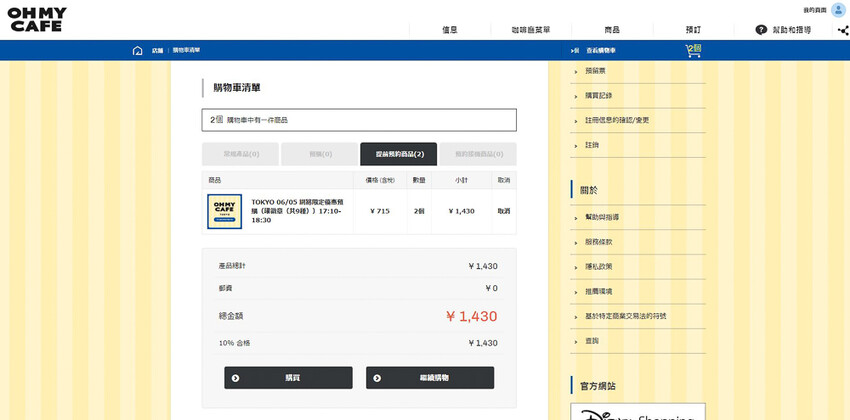Open 隱私政策 in the sidebar
Screen dimensions: 850x420
tap(598, 266)
